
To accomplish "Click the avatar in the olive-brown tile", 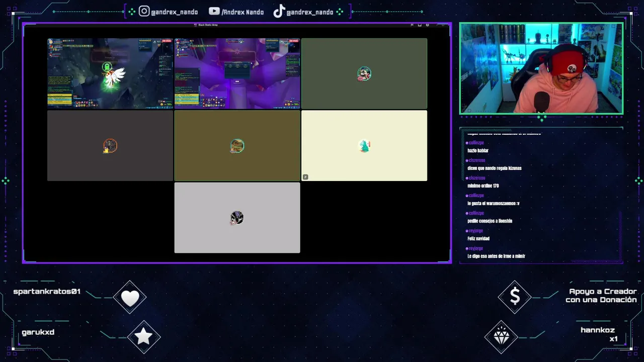I will pyautogui.click(x=237, y=146).
